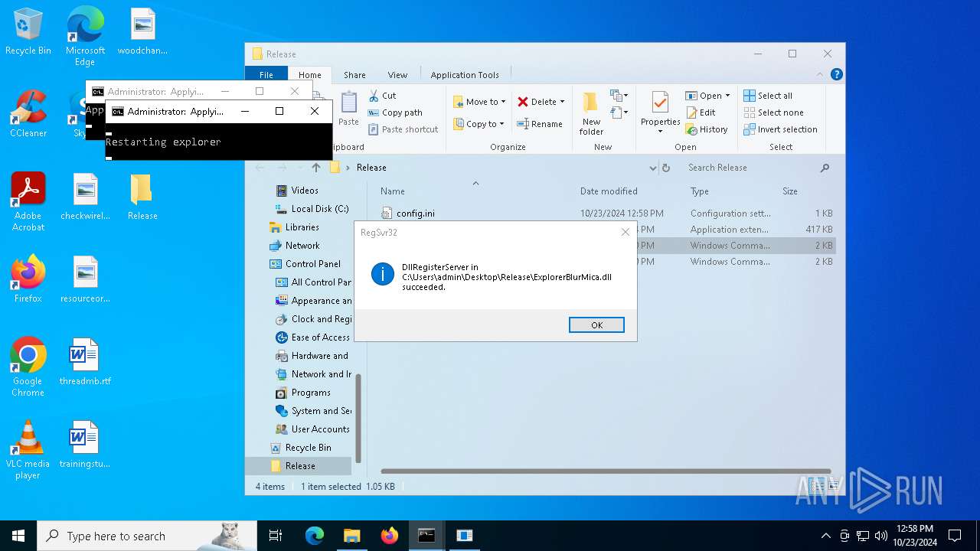This screenshot has height=551, width=980.
Task: Open File Explorer from the taskbar
Action: click(351, 536)
